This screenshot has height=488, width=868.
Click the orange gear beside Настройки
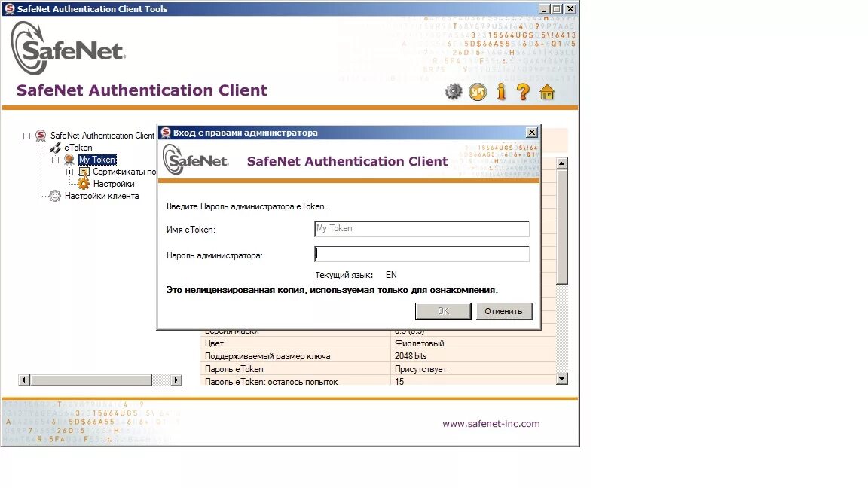84,184
